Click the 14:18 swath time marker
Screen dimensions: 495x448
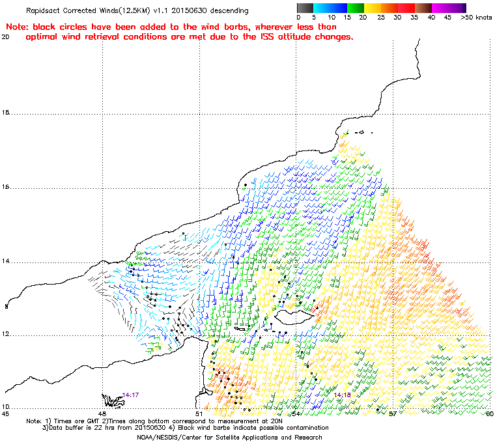(x=342, y=395)
